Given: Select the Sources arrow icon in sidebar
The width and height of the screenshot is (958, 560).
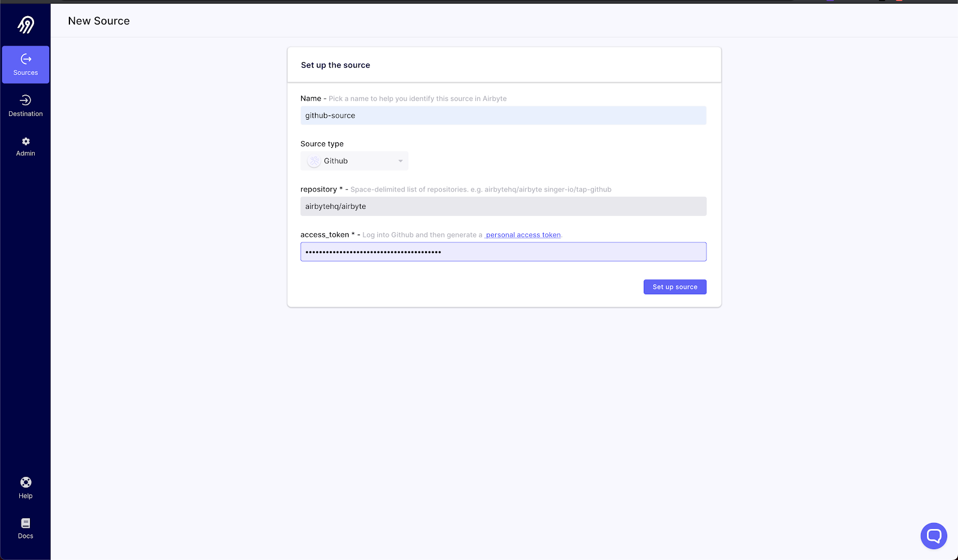Looking at the screenshot, I should tap(25, 59).
